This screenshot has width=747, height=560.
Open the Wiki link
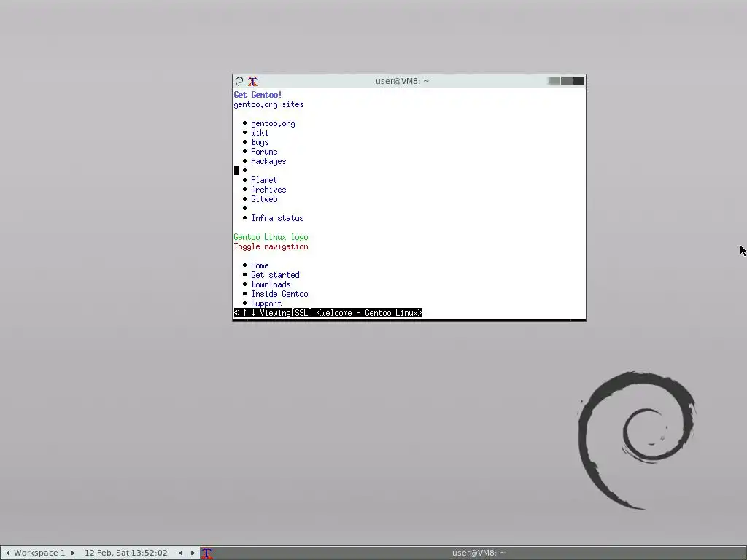(260, 133)
